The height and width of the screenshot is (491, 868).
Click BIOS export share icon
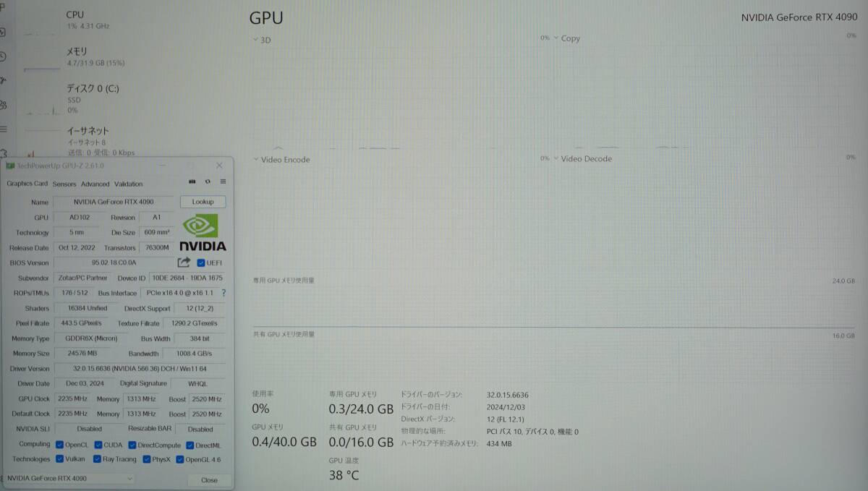(184, 262)
